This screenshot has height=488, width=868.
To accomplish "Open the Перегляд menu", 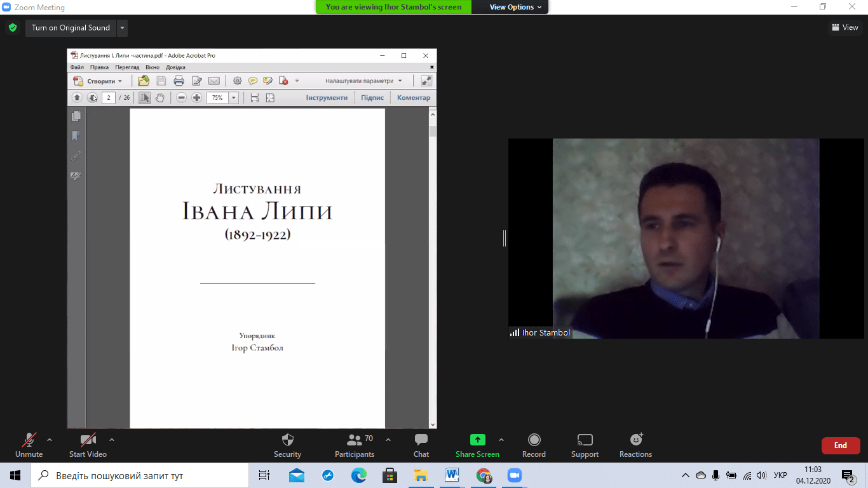I will coord(127,67).
